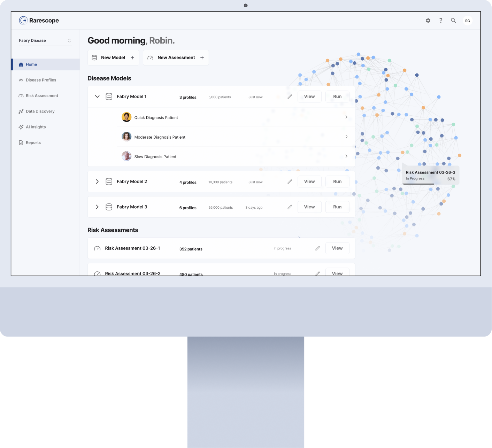
Task: Select the Quick Diagnosis Patient label
Action: pyautogui.click(x=156, y=118)
